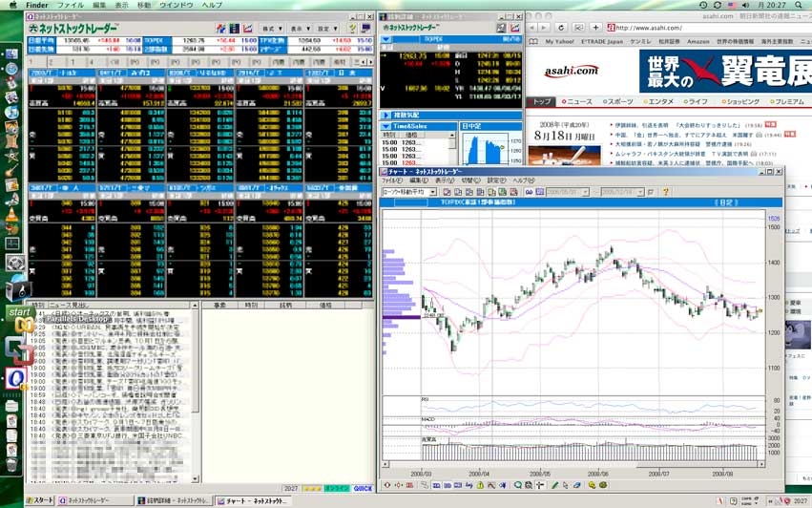The width and height of the screenshot is (812, 508).
Task: Open the ウインドウ menu in the Finder menu bar
Action: 177,5
